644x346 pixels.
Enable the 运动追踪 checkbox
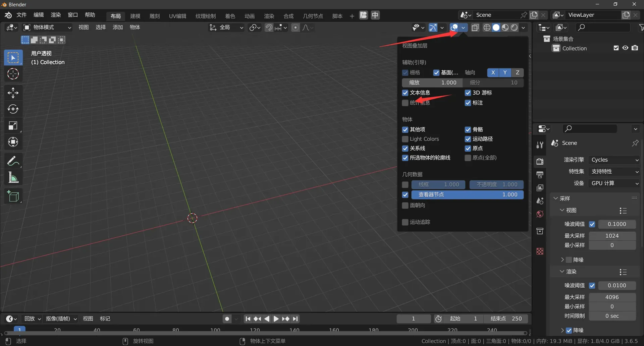[x=405, y=222]
